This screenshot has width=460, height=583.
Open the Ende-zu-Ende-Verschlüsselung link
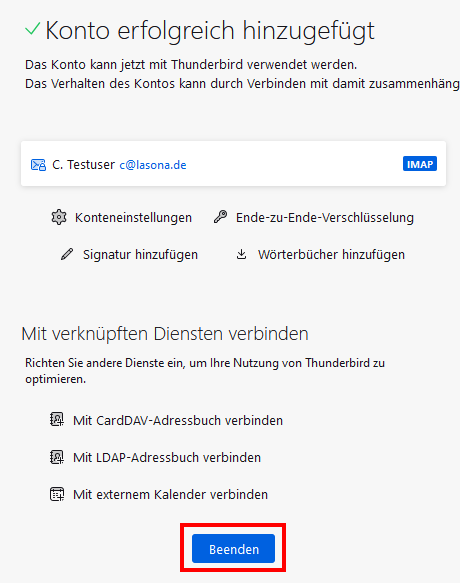(325, 218)
